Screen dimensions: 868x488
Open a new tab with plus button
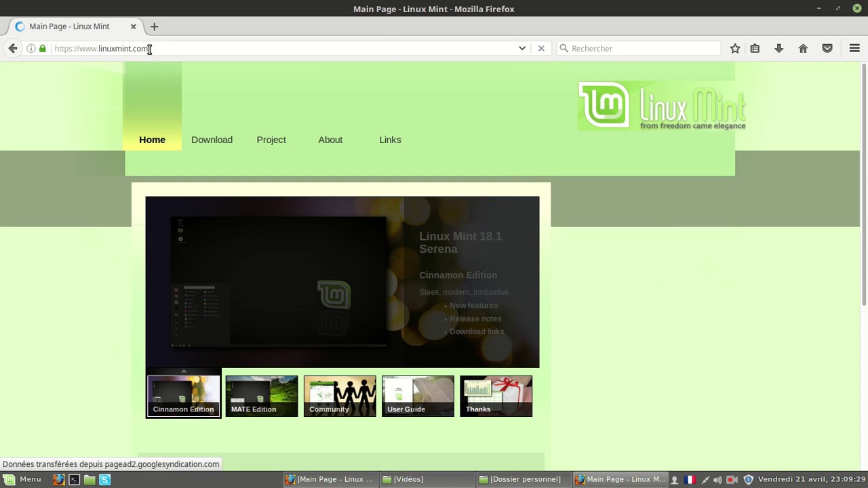tap(154, 26)
